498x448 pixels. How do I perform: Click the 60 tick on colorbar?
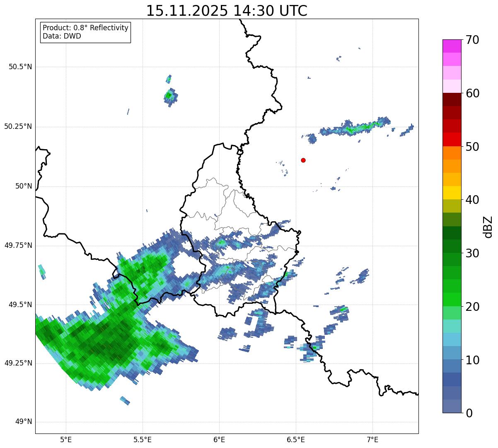tap(472, 93)
